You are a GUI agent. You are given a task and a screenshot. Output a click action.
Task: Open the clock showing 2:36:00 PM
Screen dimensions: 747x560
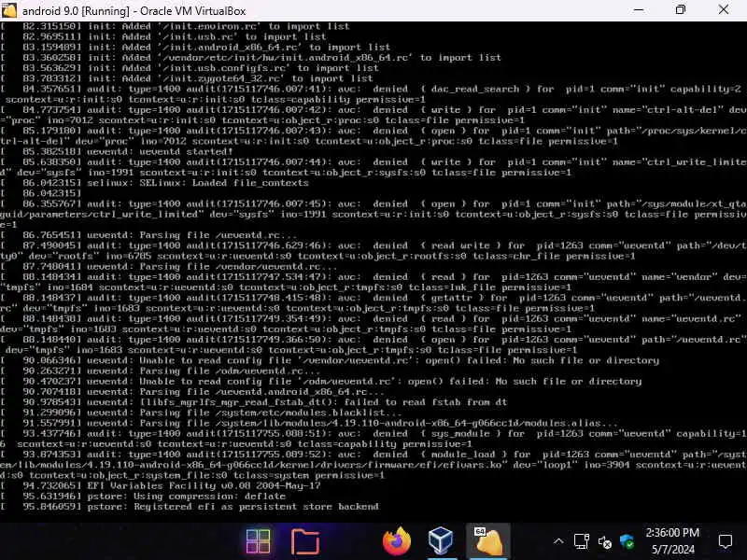coord(672,532)
